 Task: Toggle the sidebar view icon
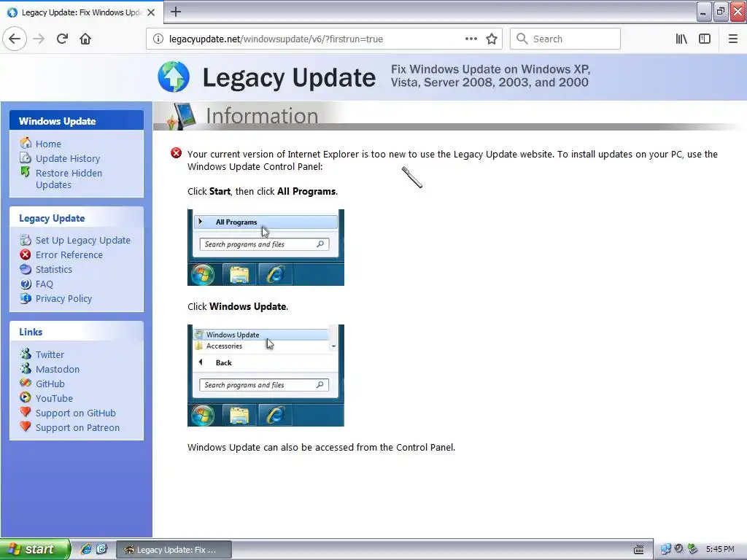click(705, 39)
